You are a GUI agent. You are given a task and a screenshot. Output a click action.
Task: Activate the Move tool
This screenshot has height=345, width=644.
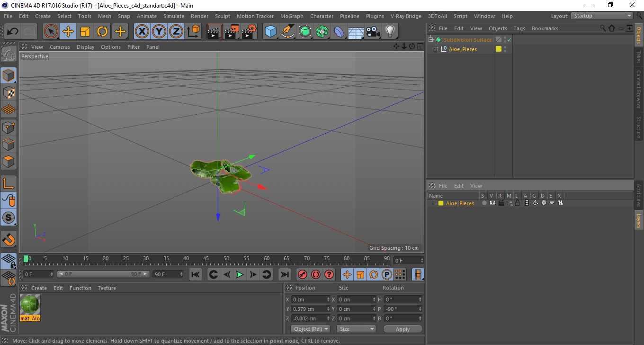point(68,32)
